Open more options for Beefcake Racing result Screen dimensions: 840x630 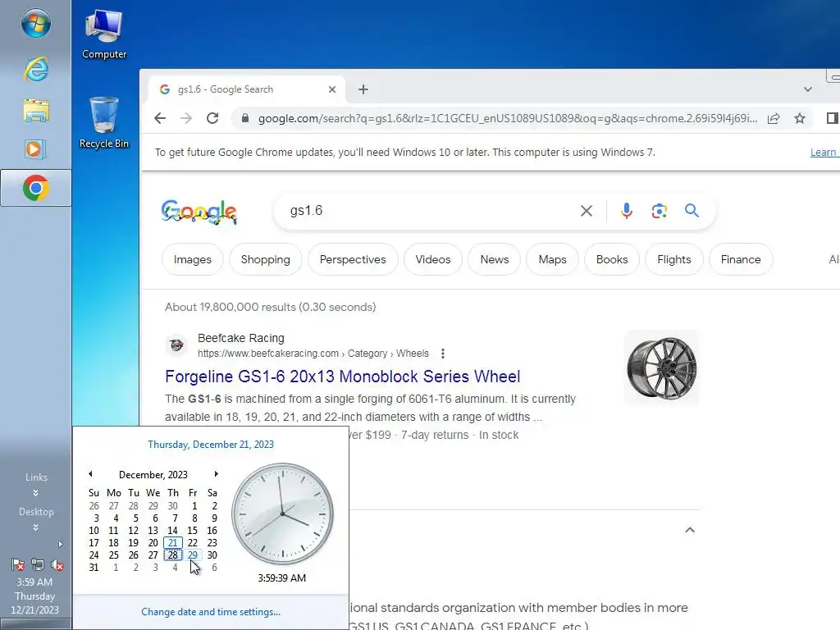click(442, 354)
